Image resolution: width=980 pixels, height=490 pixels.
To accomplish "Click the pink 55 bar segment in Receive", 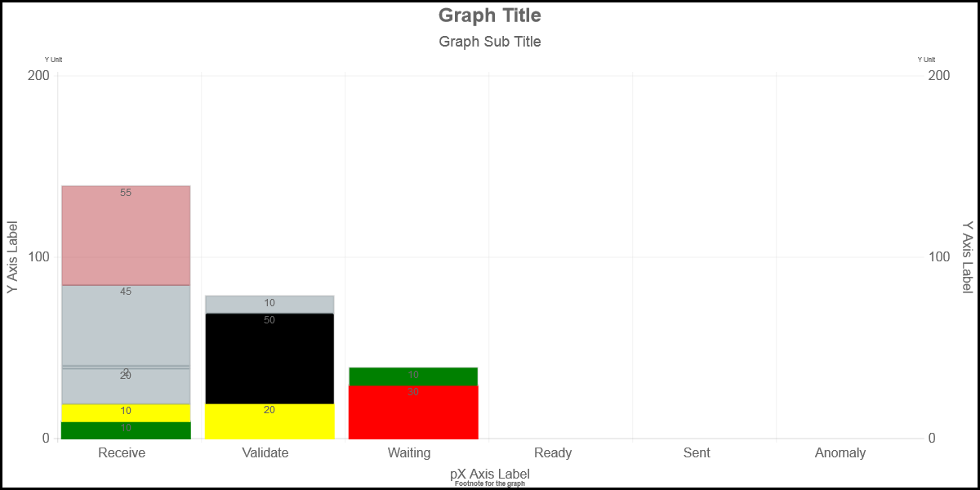I will point(126,235).
